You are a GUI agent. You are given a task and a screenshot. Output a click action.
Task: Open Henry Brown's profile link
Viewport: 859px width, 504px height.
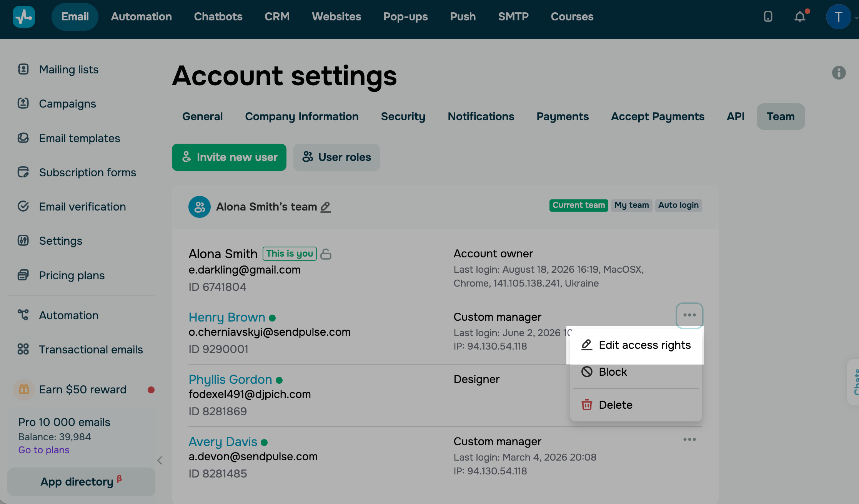(x=227, y=317)
